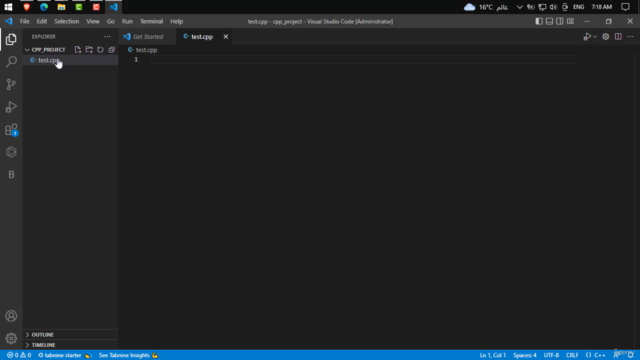Open the Run menu

pyautogui.click(x=127, y=21)
